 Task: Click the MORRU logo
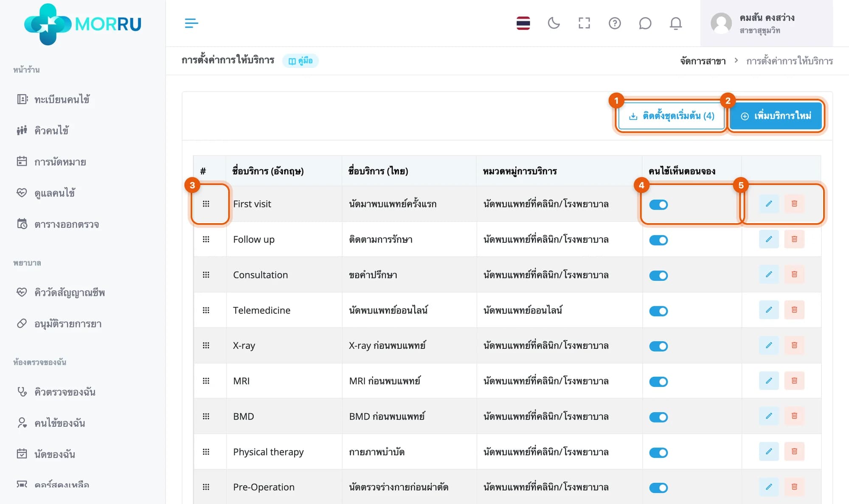[83, 24]
